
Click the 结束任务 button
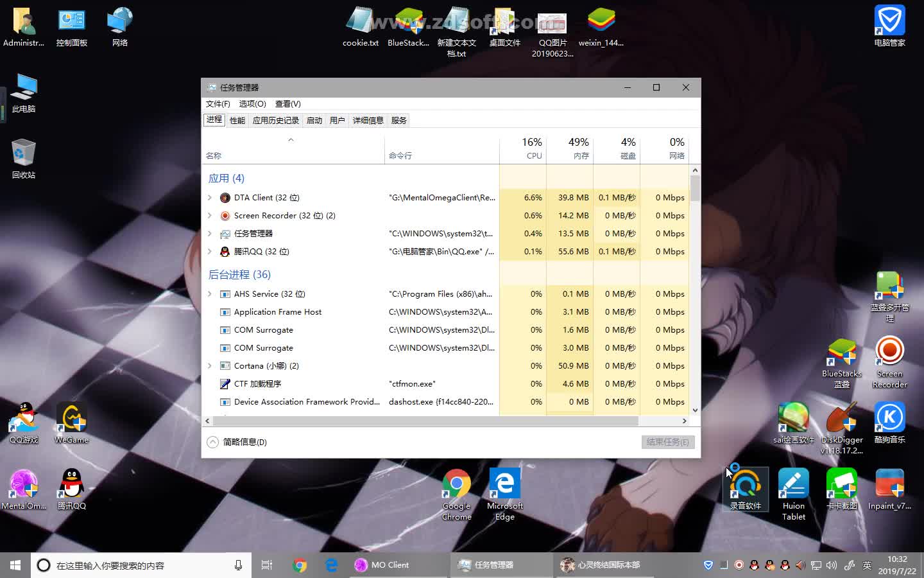click(x=668, y=442)
